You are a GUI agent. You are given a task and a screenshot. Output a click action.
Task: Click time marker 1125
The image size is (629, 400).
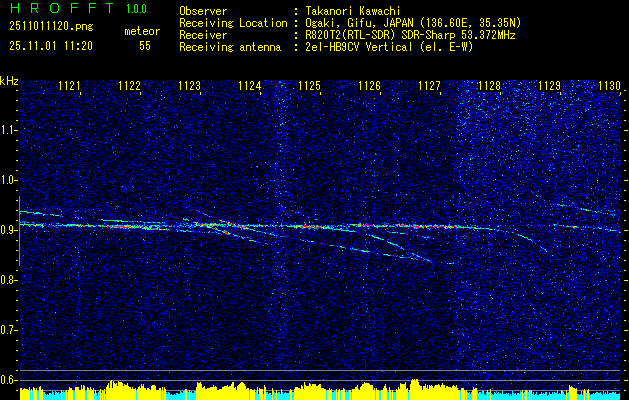310,86
